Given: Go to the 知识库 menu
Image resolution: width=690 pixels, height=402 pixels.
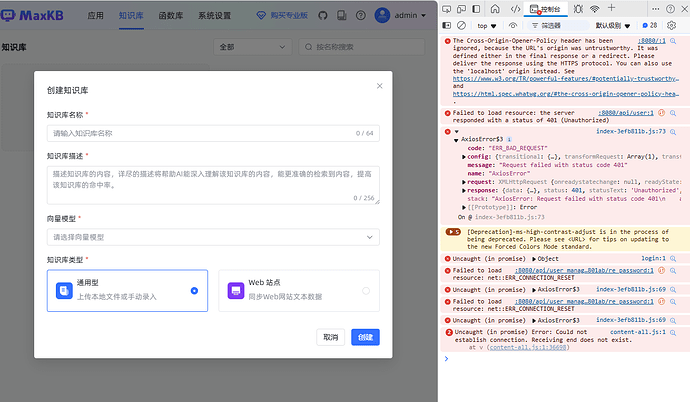Looking at the screenshot, I should click(x=131, y=16).
